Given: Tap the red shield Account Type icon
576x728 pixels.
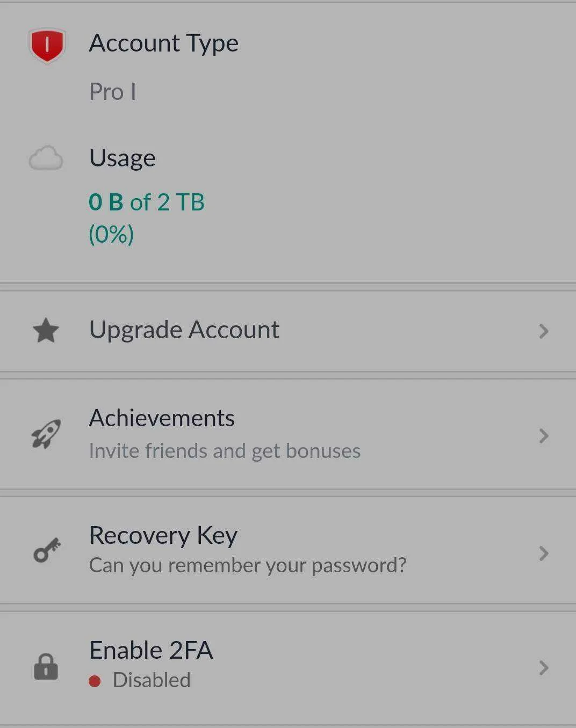Looking at the screenshot, I should [47, 45].
